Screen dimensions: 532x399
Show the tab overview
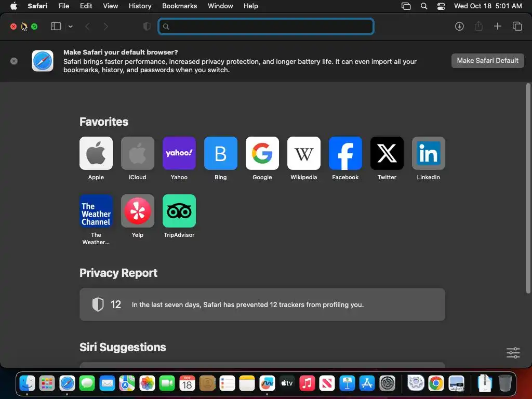[x=517, y=26]
